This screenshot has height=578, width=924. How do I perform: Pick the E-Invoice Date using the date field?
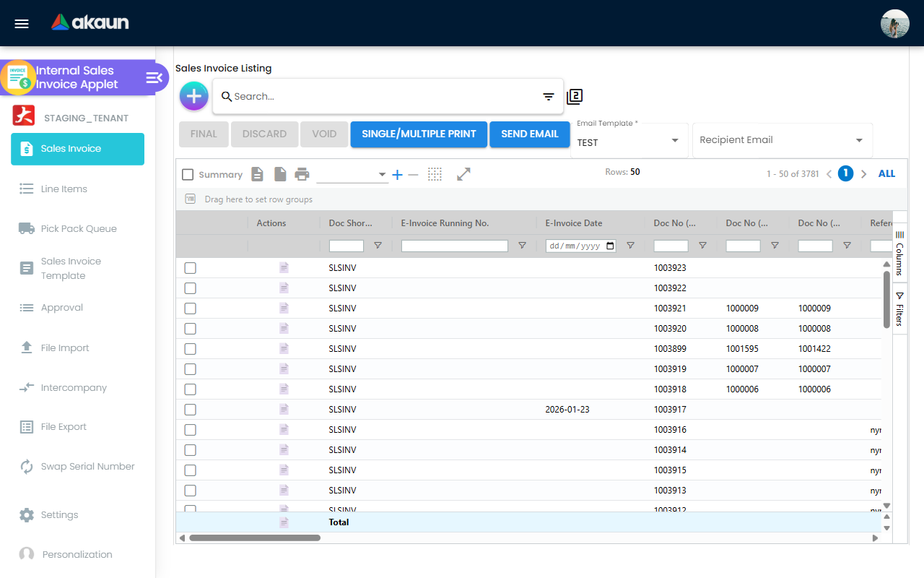point(580,246)
